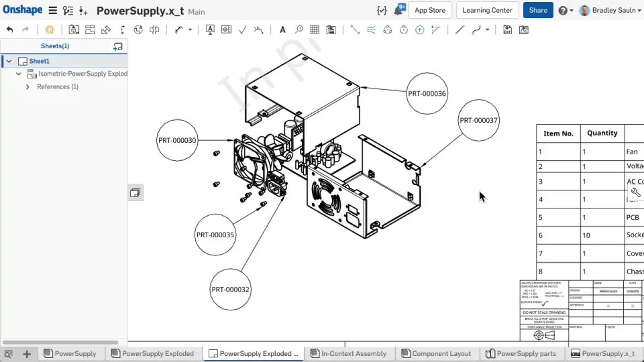The height and width of the screenshot is (362, 644).
Task: Open the Onshape hamburger menu
Action: [52, 11]
